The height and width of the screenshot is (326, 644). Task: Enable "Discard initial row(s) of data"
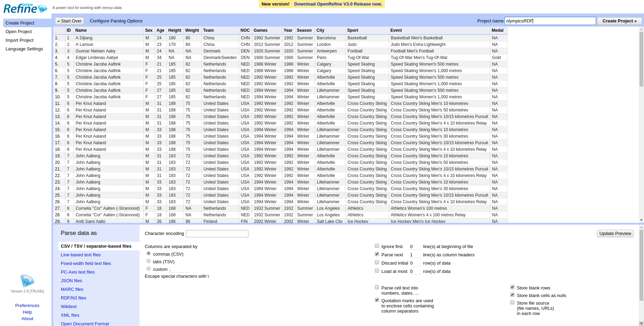pyautogui.click(x=377, y=262)
